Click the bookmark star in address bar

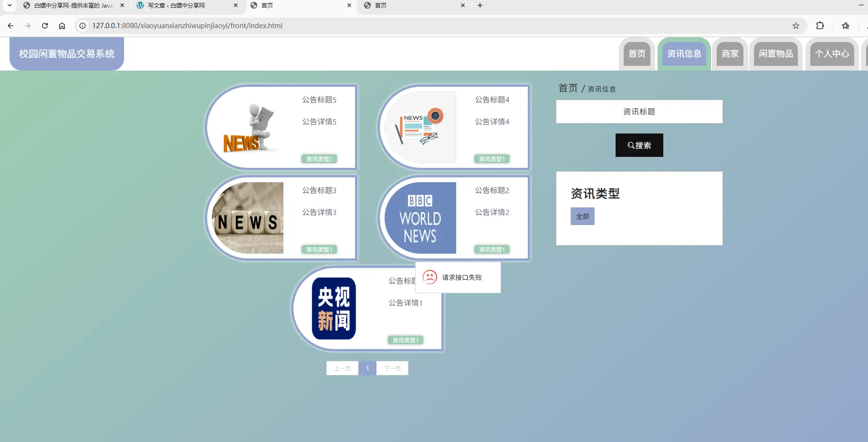(x=796, y=26)
